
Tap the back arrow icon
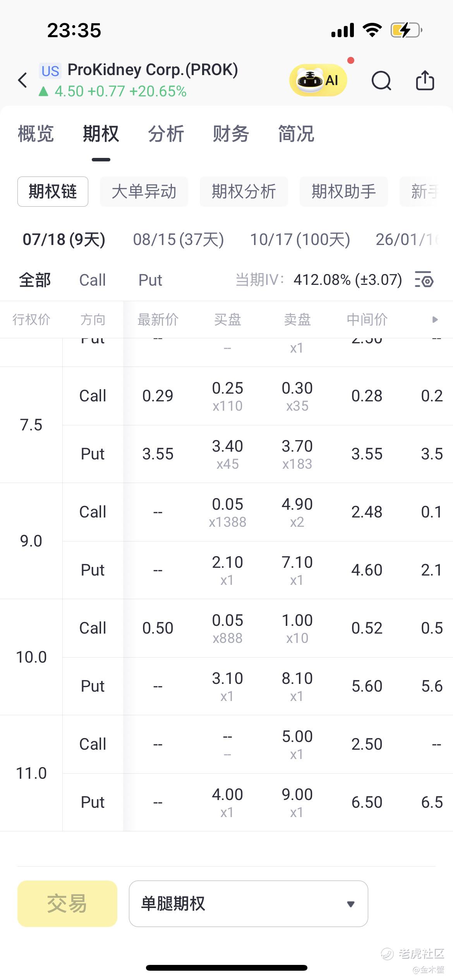(x=23, y=80)
